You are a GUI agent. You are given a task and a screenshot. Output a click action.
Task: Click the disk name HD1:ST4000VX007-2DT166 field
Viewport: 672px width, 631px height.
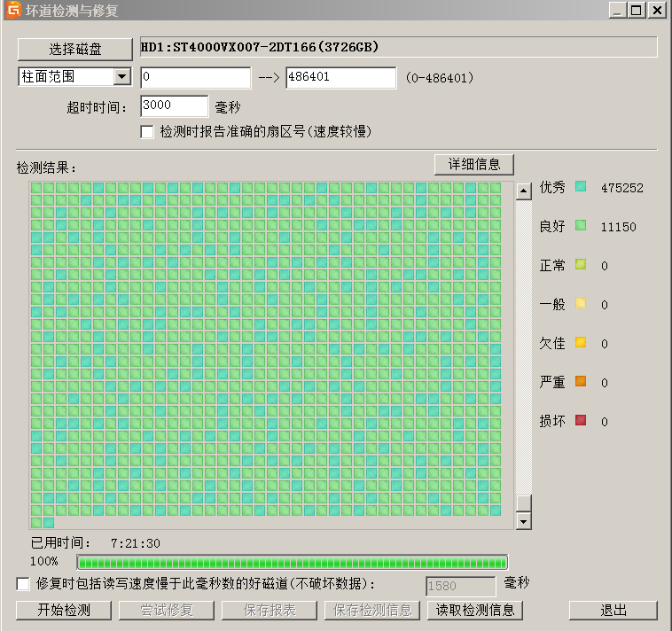pos(399,47)
